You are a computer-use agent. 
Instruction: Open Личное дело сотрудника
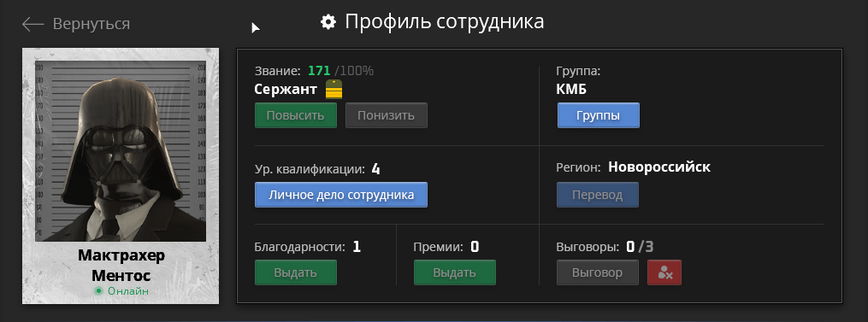(341, 195)
